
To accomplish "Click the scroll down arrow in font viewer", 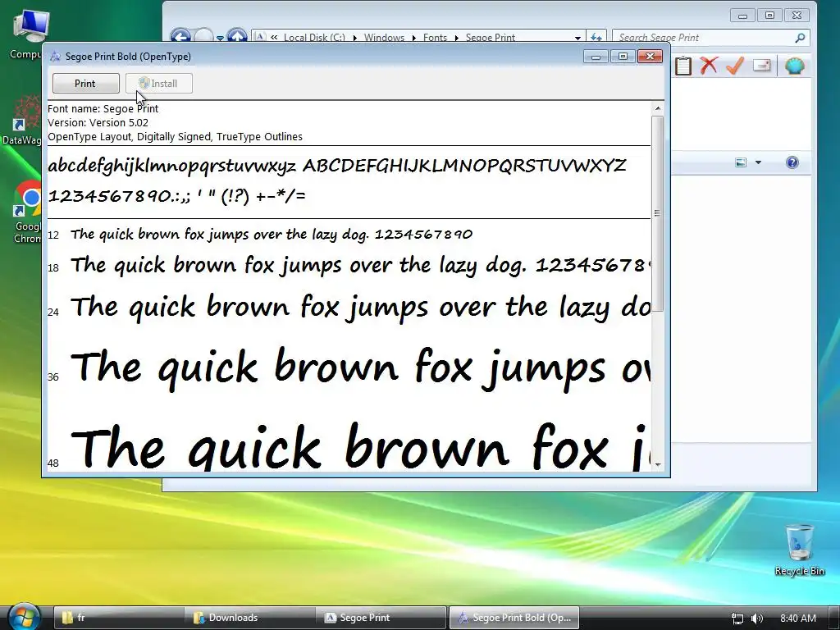I will pos(658,464).
